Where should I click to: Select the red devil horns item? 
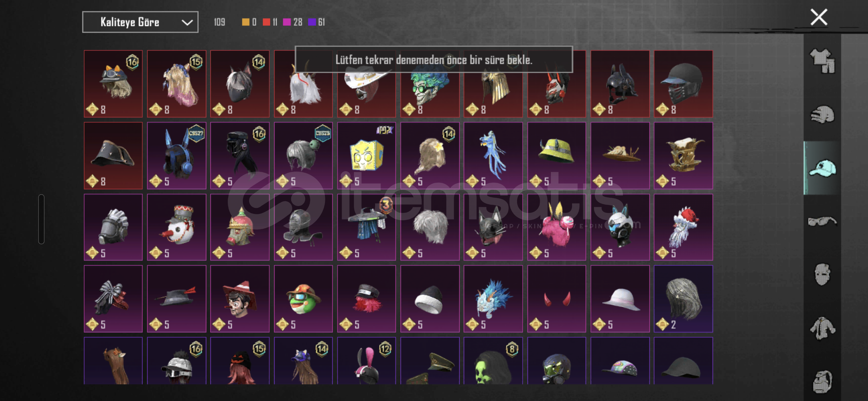pyautogui.click(x=556, y=299)
